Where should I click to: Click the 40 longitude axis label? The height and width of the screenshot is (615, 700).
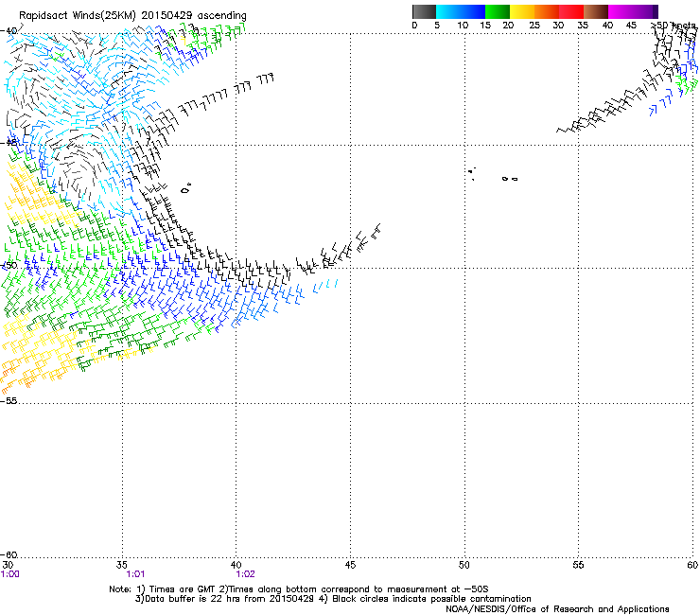tap(236, 565)
